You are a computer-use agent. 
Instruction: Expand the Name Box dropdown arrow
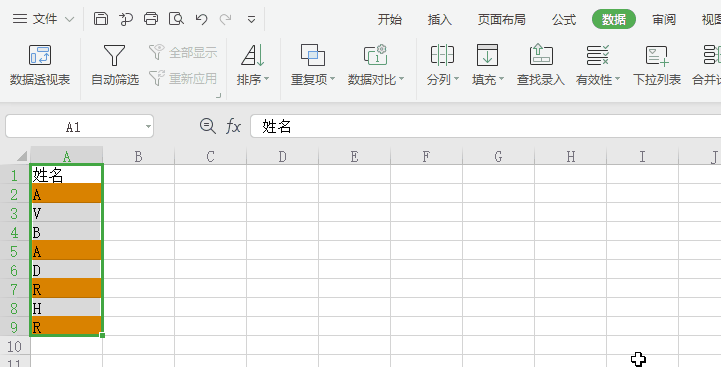pyautogui.click(x=148, y=126)
